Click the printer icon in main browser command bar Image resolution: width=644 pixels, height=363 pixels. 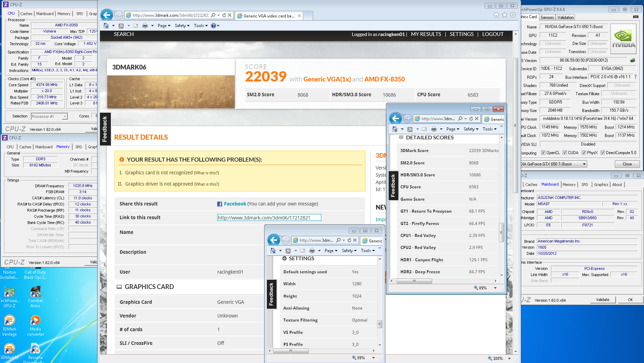[x=145, y=26]
